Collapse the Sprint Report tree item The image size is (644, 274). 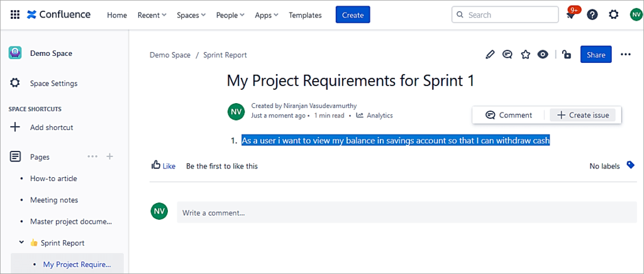(21, 243)
